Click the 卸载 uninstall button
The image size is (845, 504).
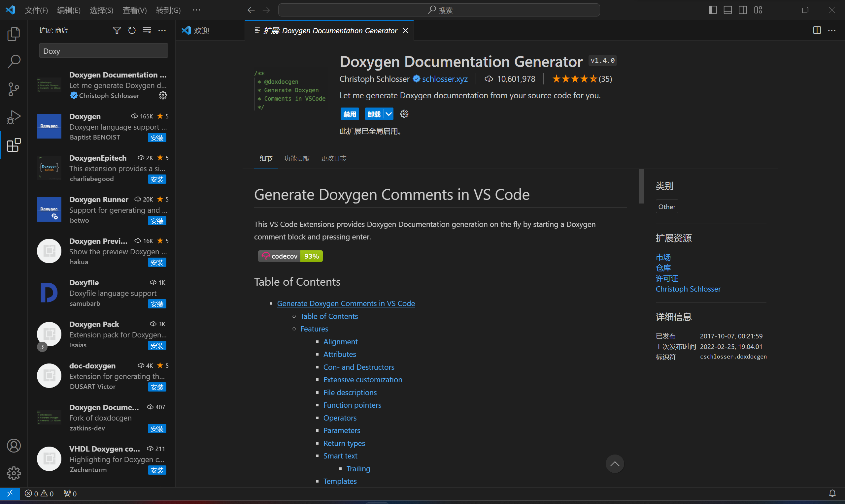point(374,114)
